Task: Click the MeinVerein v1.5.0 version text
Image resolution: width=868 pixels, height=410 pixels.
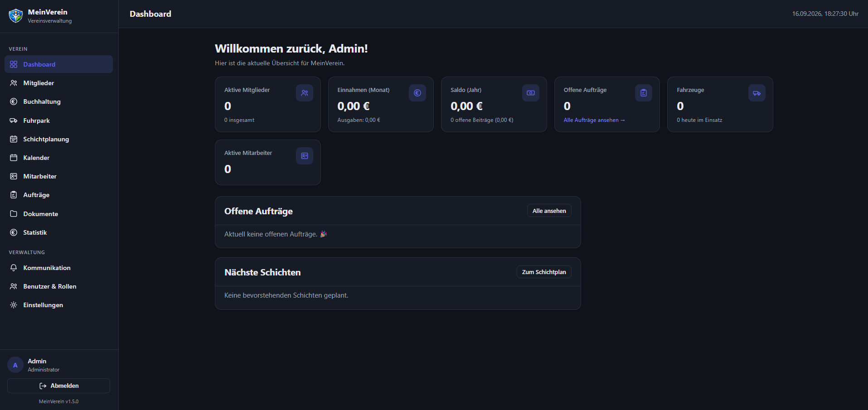Action: coord(58,401)
